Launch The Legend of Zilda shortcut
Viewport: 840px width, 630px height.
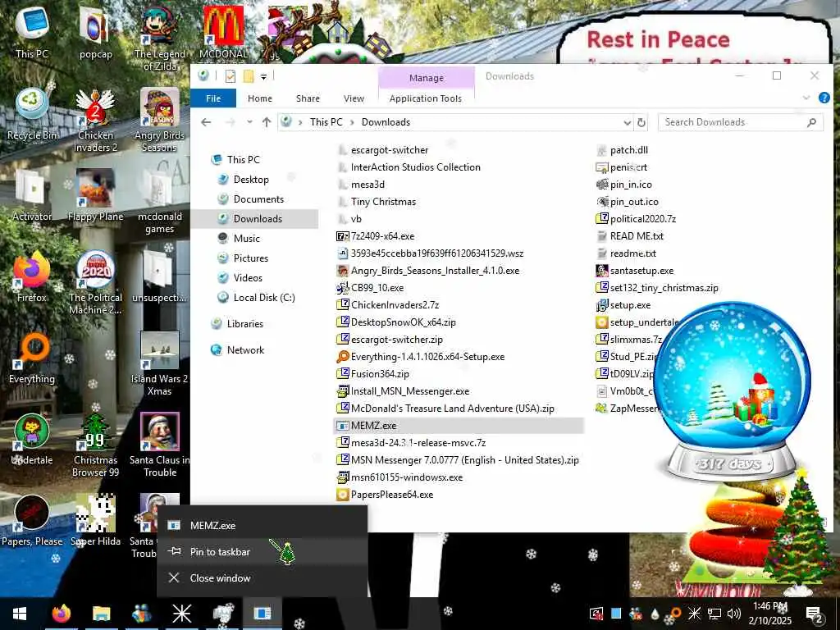(x=160, y=38)
